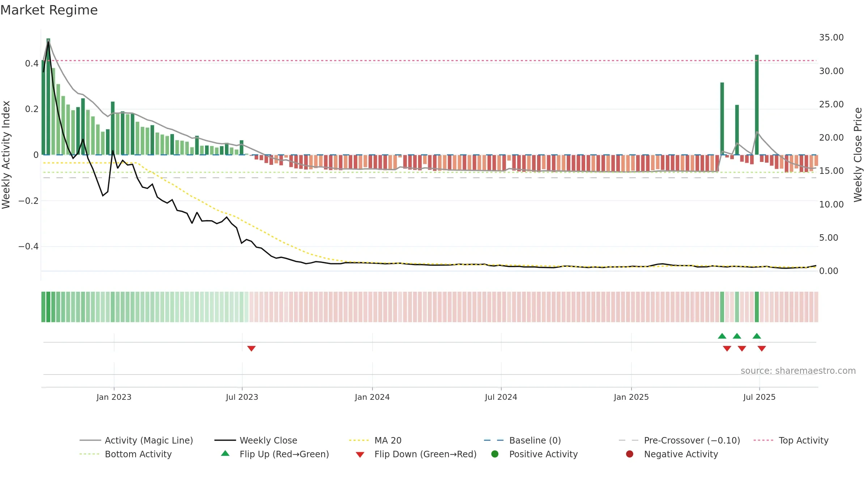868x488 pixels.
Task: Click the Jan 2024 x-axis label
Action: 372,397
